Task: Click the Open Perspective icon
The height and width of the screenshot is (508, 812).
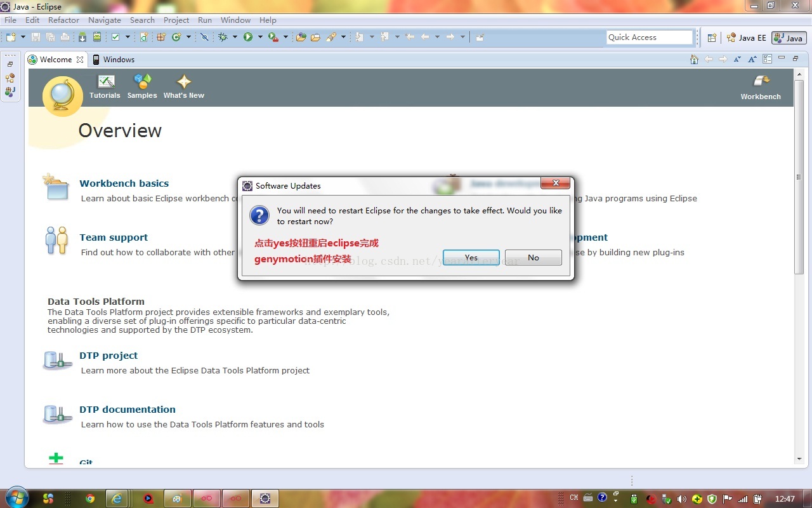Action: (x=712, y=37)
